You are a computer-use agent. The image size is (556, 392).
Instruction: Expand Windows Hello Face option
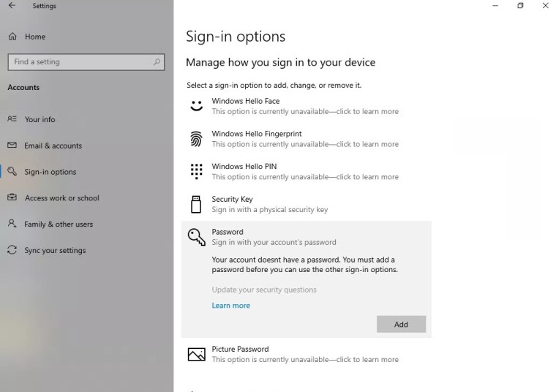(x=307, y=106)
